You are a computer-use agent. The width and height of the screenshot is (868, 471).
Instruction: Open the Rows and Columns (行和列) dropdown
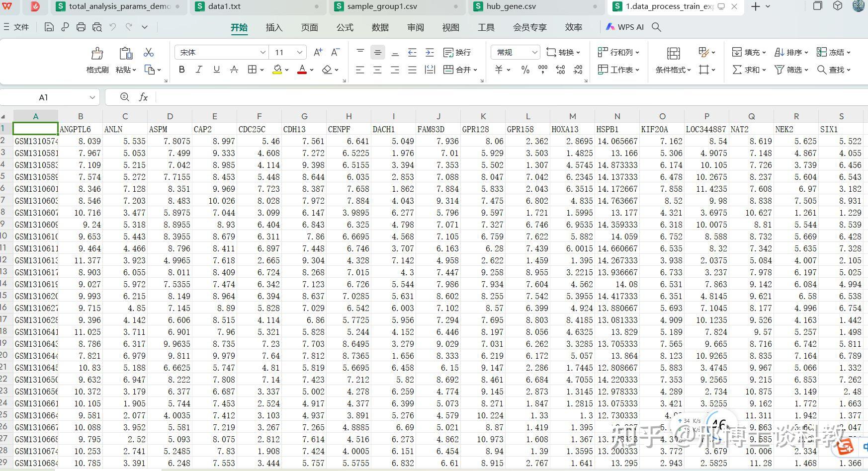click(618, 52)
